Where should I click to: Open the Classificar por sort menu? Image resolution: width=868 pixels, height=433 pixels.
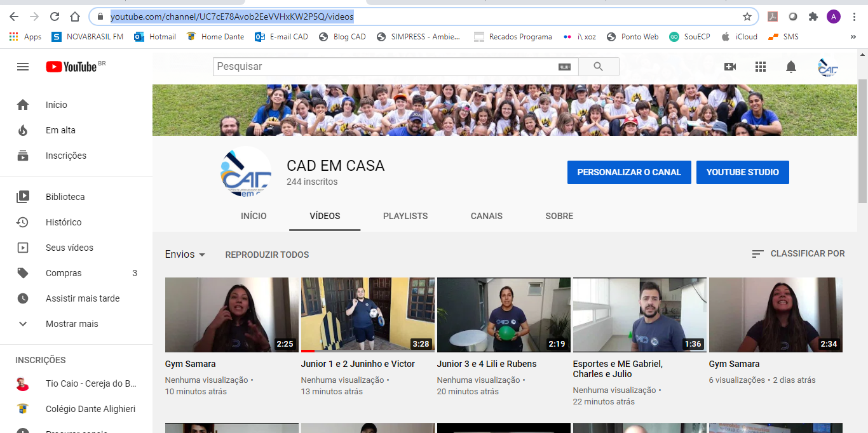(798, 253)
